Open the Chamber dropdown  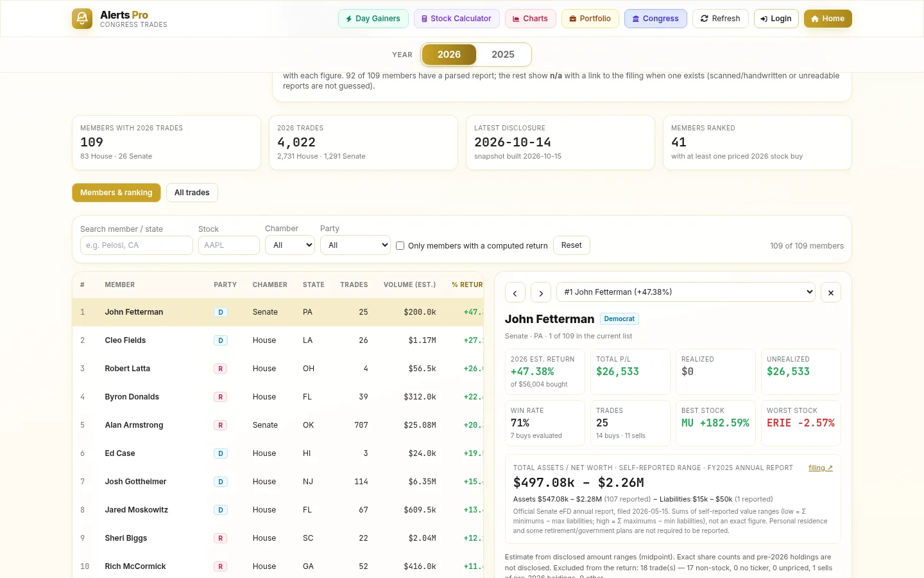pyautogui.click(x=290, y=245)
